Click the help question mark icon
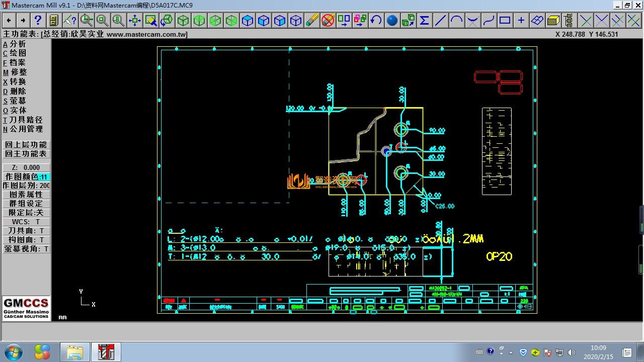The image size is (644, 362). 38,20
